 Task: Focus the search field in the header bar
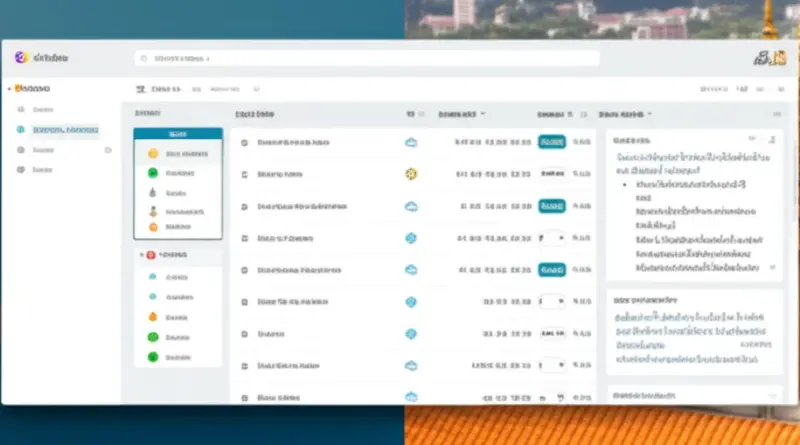pyautogui.click(x=367, y=58)
